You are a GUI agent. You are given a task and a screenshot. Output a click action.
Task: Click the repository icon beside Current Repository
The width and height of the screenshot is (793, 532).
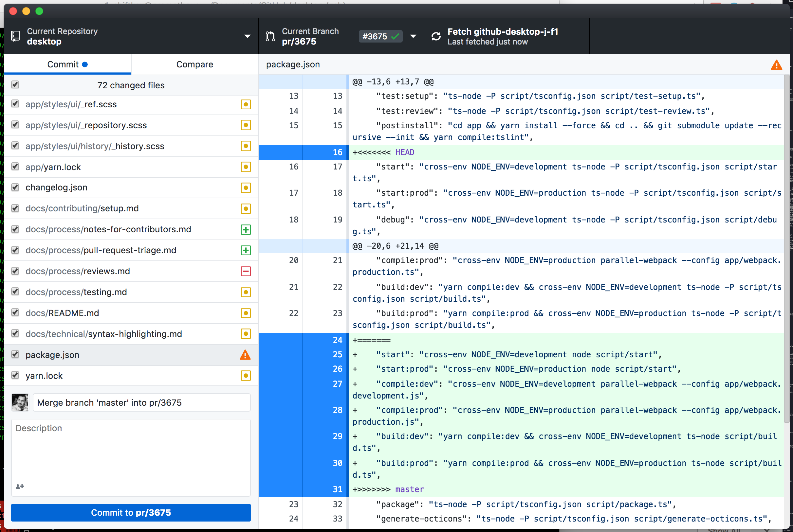15,36
